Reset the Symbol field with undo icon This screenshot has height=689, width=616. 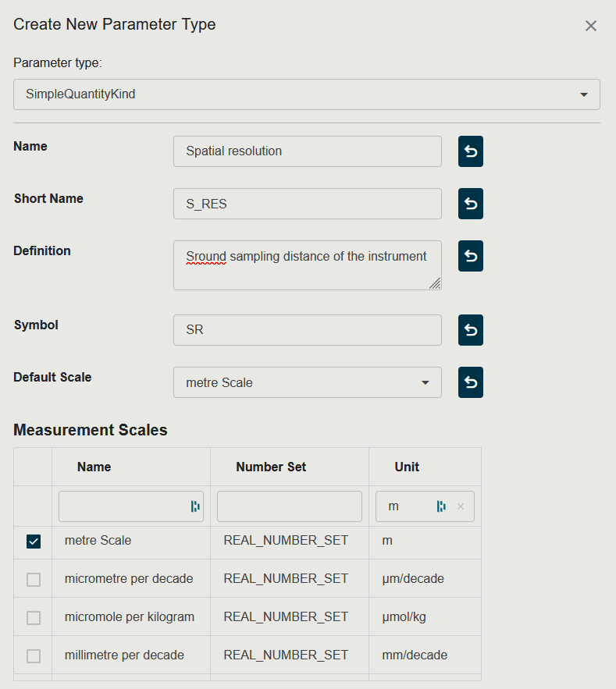(471, 329)
